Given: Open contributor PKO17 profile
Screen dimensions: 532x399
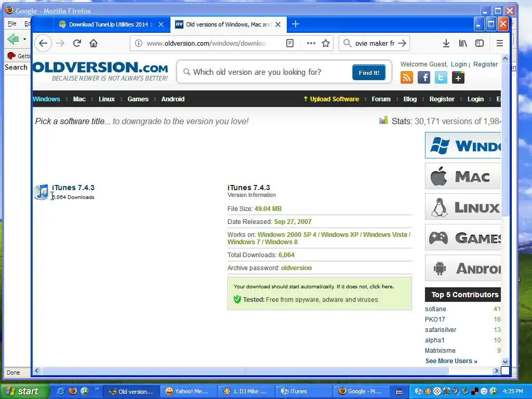Looking at the screenshot, I should pyautogui.click(x=435, y=320).
